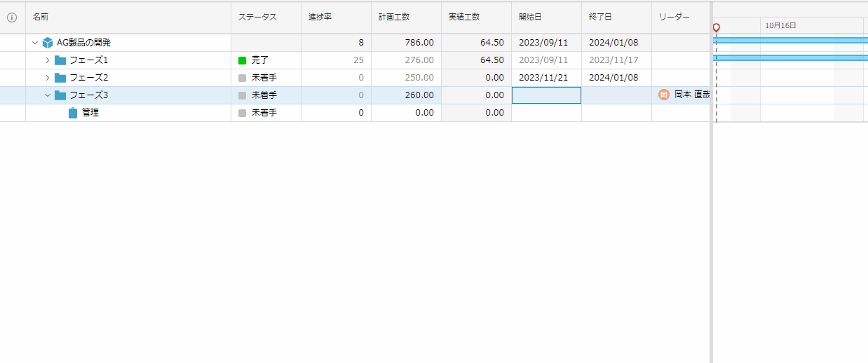Select the 管理 task status cell

pyautogui.click(x=266, y=113)
